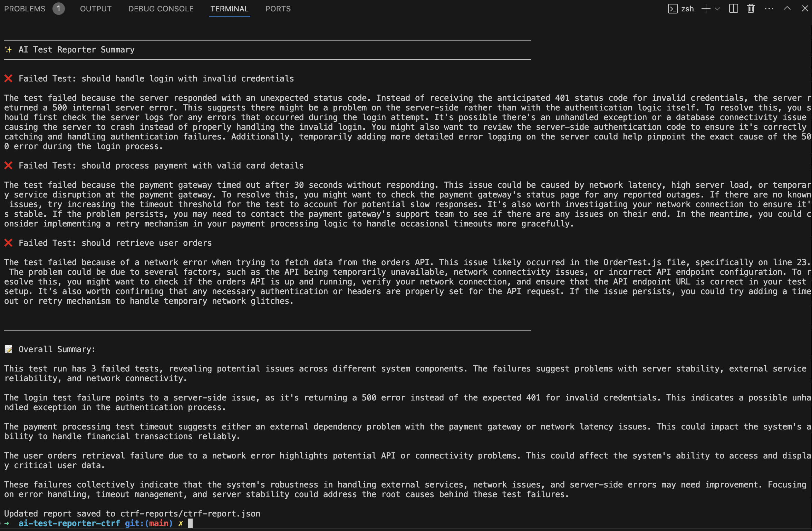The height and width of the screenshot is (531, 812).
Task: Click red X beside invalid credentials test
Action: [x=8, y=78]
